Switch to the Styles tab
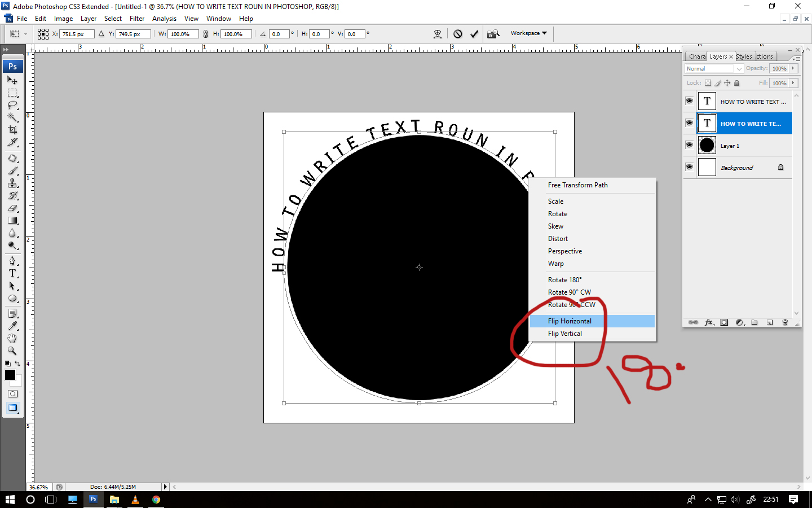The height and width of the screenshot is (508, 812). pyautogui.click(x=743, y=56)
